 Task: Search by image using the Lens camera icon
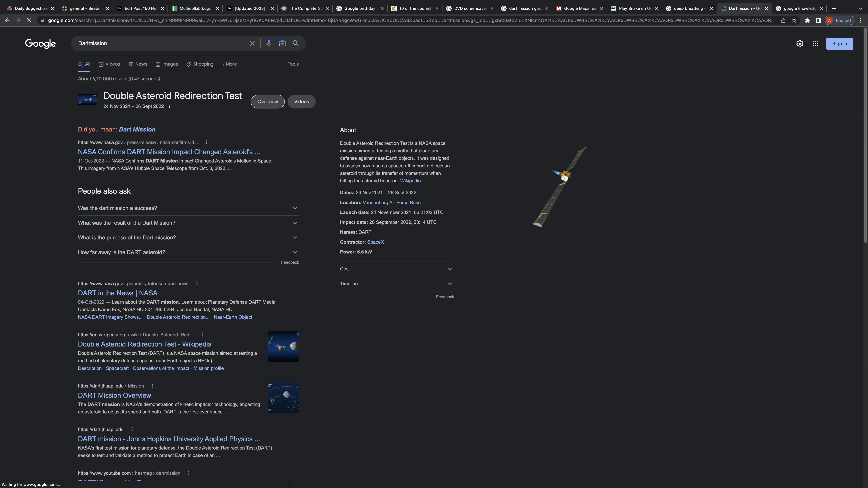click(x=282, y=43)
